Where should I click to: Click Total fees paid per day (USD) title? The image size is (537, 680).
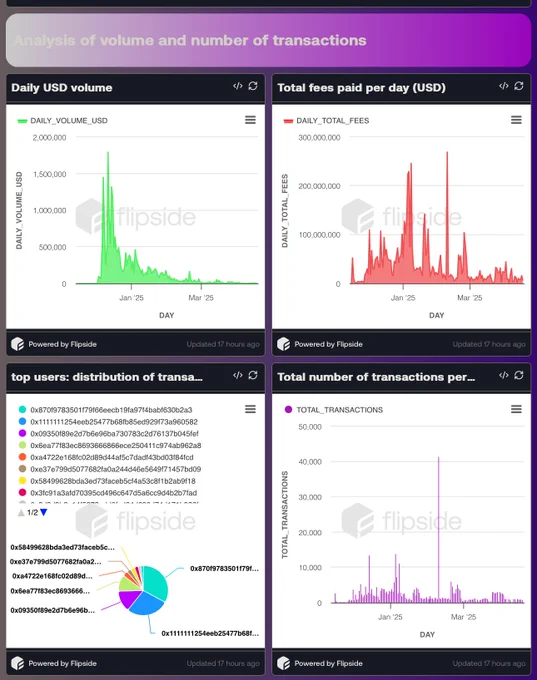(x=361, y=88)
